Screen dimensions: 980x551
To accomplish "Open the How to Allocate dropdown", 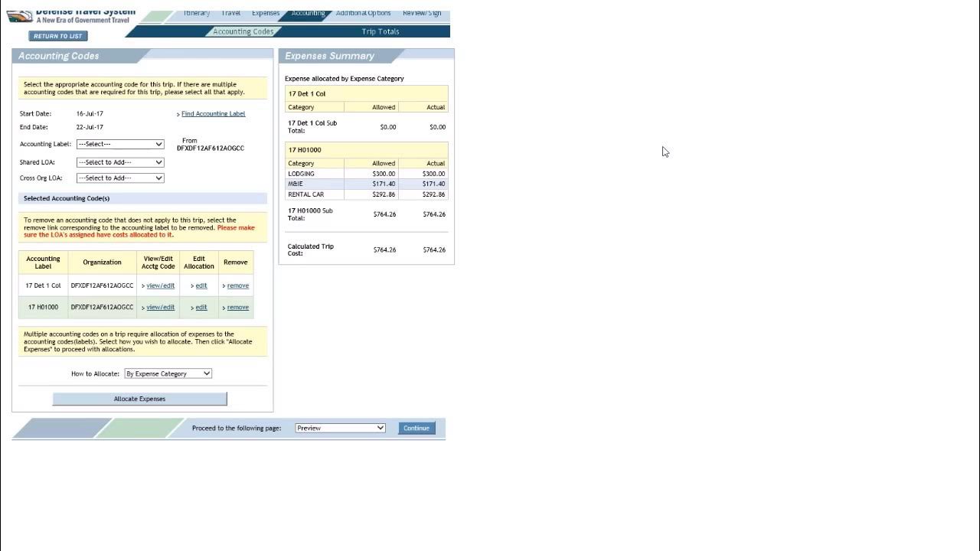I will point(168,373).
